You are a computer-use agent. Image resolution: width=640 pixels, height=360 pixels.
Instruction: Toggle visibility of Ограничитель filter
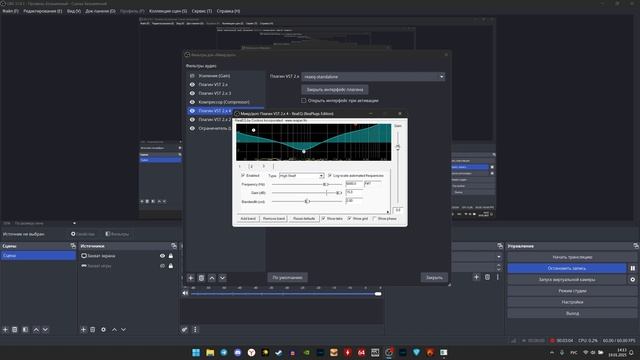(x=192, y=128)
